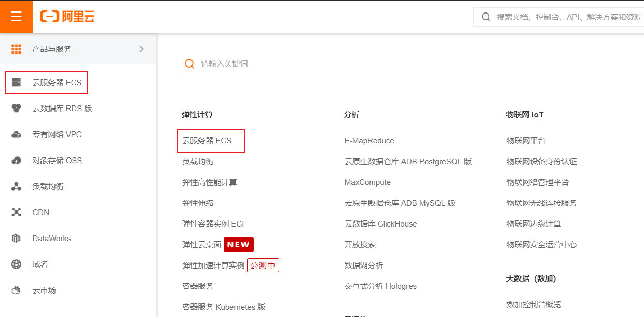644x317 pixels.
Task: Click the ECS server icon in sidebar
Action: click(16, 82)
